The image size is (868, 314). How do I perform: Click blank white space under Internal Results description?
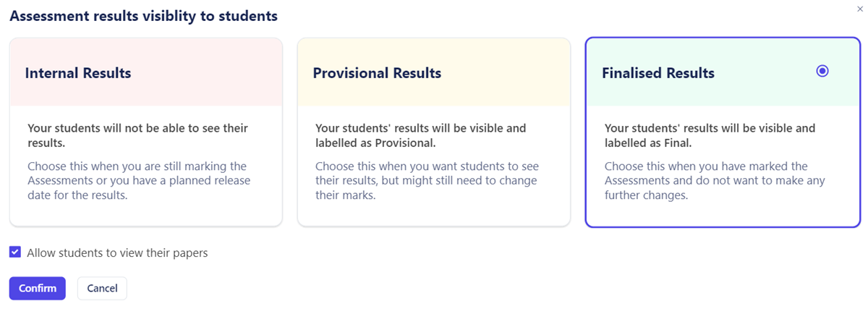[145, 213]
